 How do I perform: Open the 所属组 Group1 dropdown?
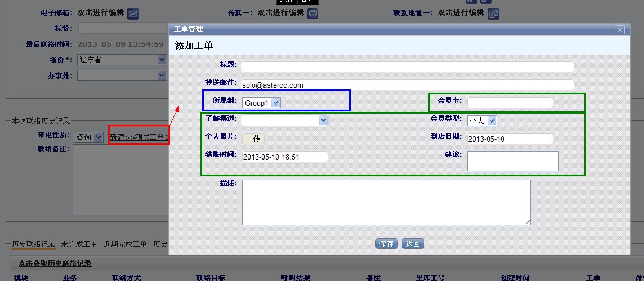(261, 103)
